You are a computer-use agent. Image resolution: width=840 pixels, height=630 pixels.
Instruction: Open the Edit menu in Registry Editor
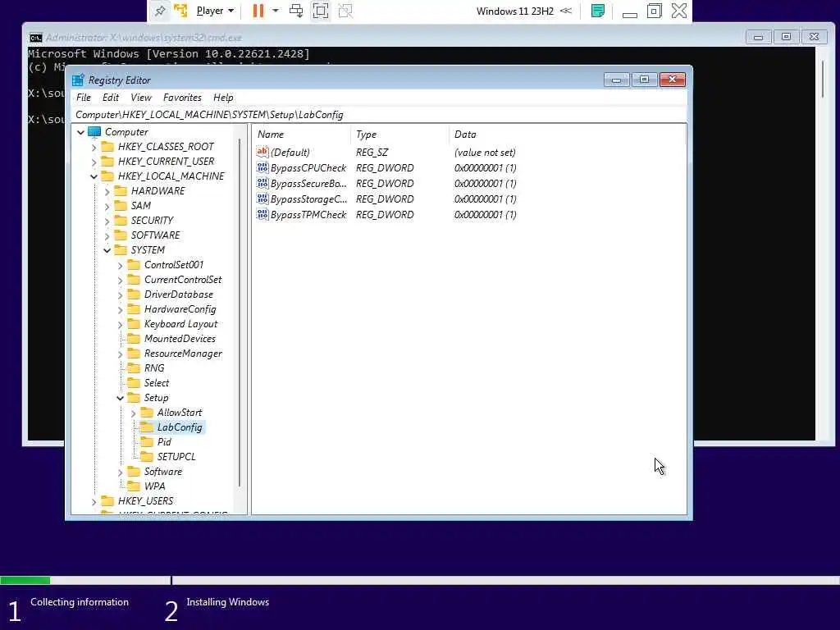[111, 98]
